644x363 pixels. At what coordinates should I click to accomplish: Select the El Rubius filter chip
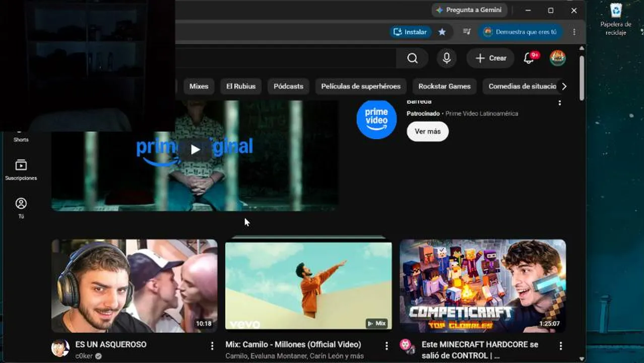click(241, 86)
